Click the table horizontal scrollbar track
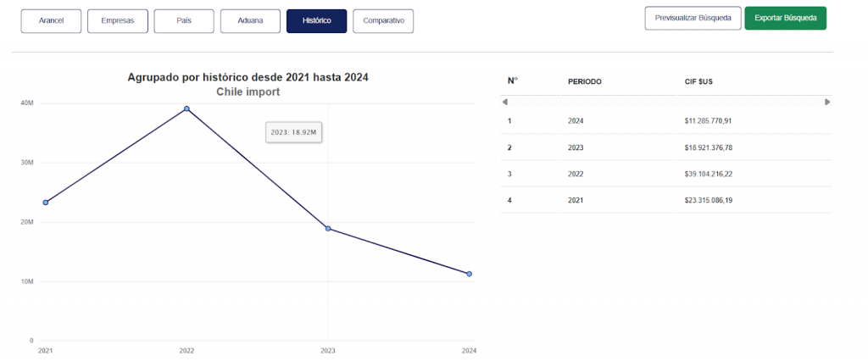The width and height of the screenshot is (868, 361). point(666,102)
